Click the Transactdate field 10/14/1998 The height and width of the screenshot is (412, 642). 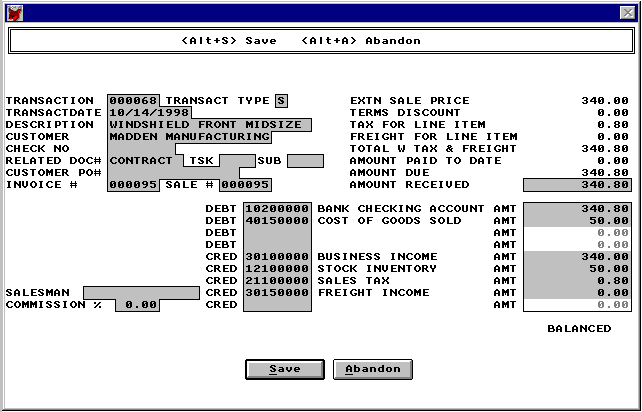point(149,113)
